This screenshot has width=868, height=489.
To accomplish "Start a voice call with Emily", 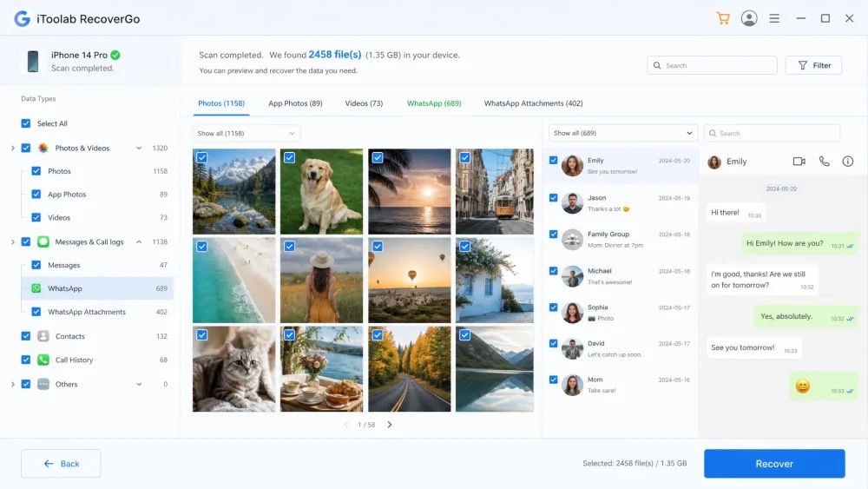I will (x=825, y=162).
